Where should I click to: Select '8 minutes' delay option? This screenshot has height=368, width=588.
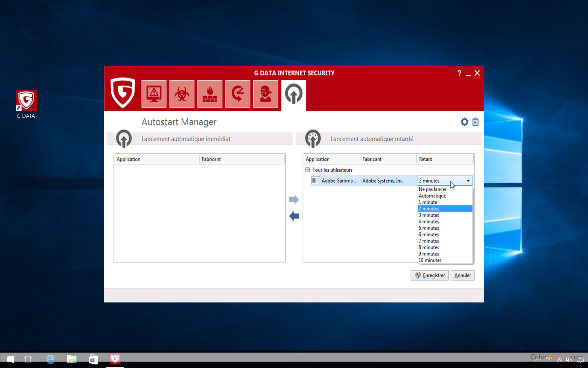(445, 247)
